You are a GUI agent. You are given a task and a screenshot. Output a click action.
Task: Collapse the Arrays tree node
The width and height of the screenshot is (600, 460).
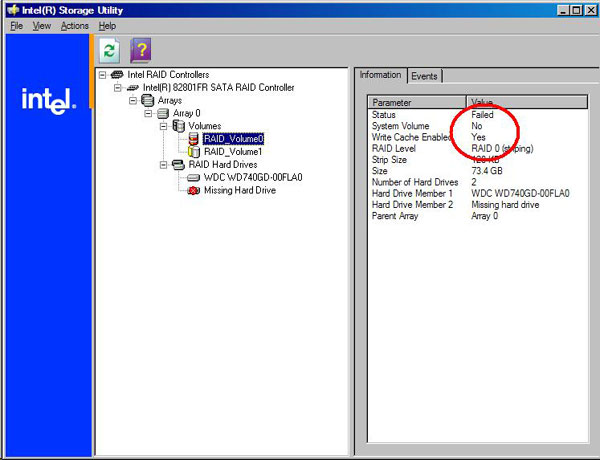(x=133, y=100)
